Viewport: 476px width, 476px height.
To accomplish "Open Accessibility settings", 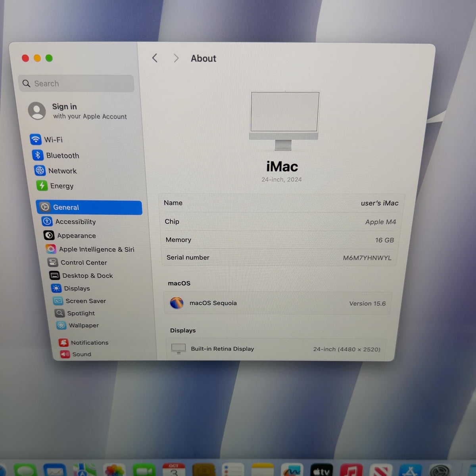I will click(69, 222).
